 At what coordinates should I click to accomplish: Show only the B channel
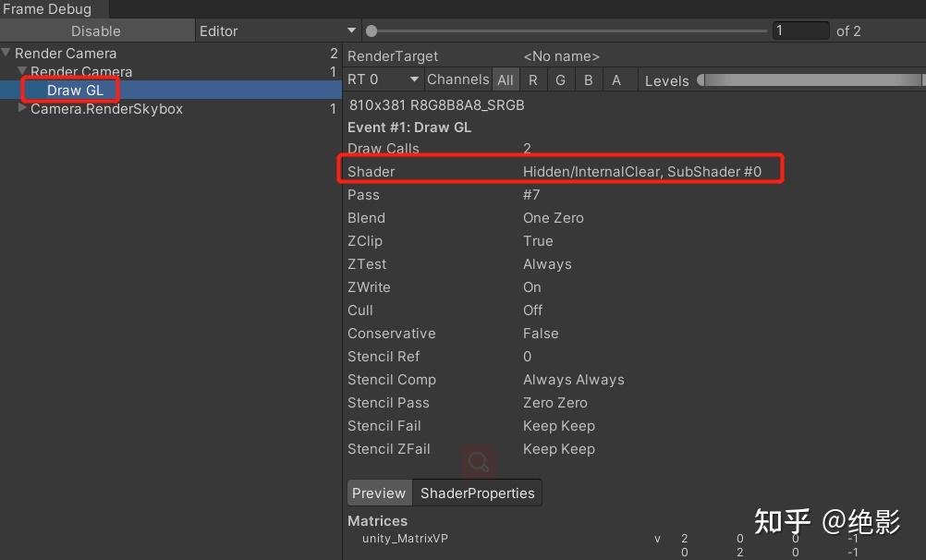tap(588, 79)
